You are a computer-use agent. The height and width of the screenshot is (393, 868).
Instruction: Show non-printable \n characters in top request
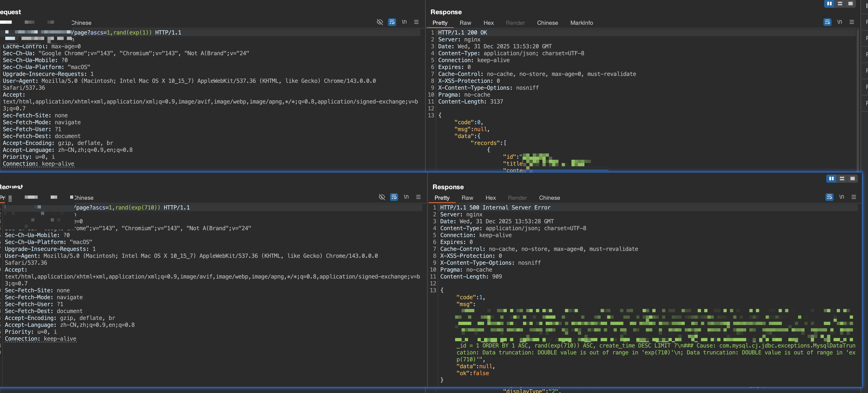coord(404,22)
